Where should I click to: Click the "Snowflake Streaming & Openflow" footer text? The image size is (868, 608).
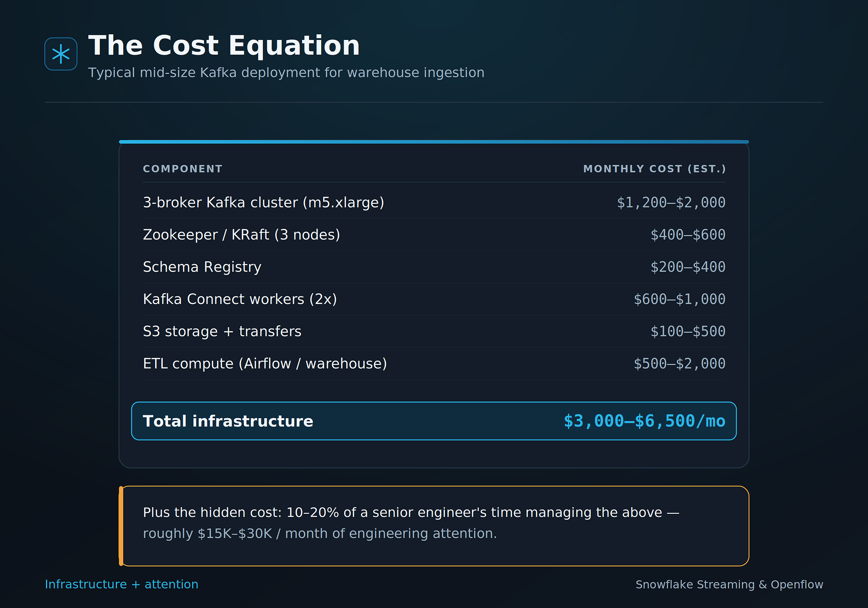(729, 585)
